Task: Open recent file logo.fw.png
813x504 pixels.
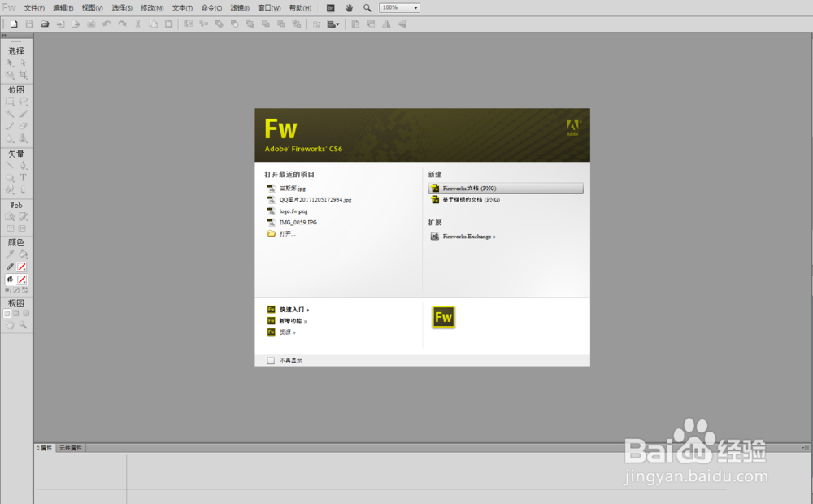Action: 287,211
